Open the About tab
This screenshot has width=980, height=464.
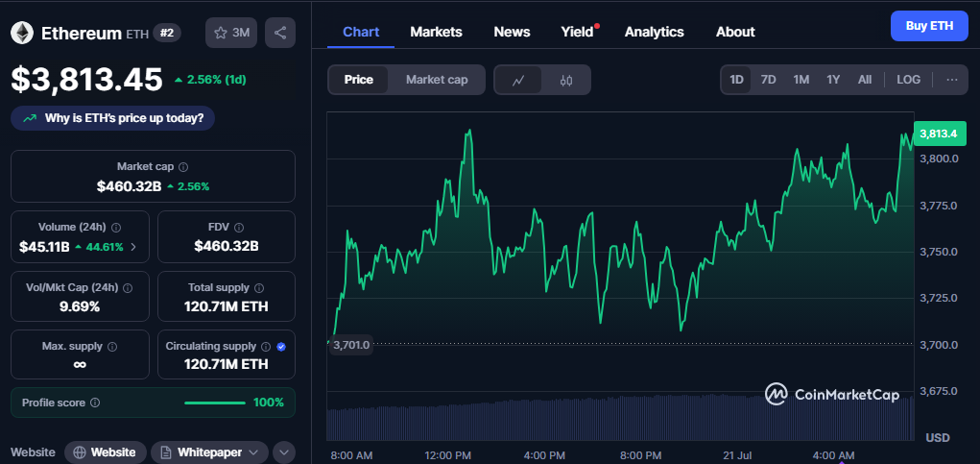pyautogui.click(x=735, y=32)
